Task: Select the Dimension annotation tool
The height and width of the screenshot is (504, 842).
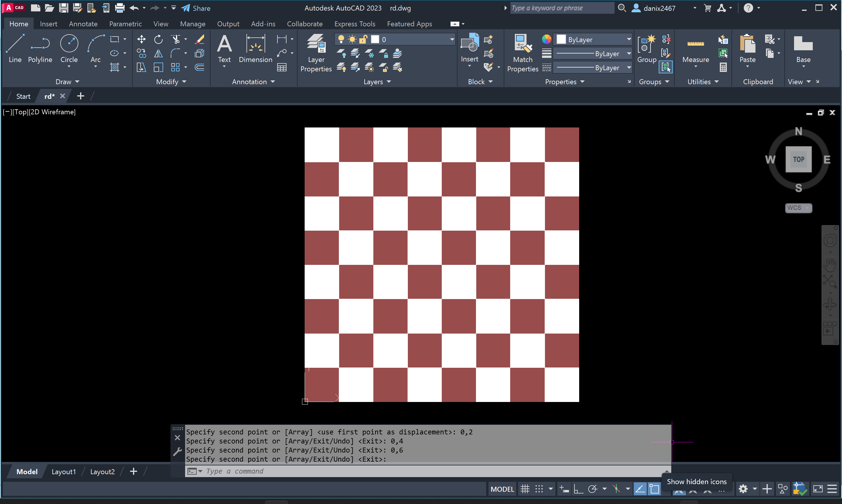Action: pyautogui.click(x=256, y=48)
